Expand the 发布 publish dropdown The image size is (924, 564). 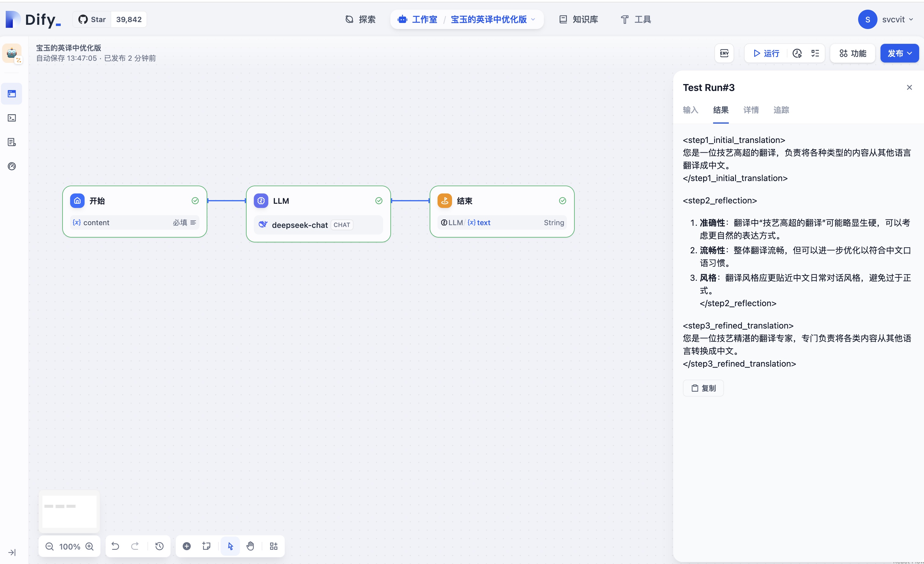pos(899,53)
